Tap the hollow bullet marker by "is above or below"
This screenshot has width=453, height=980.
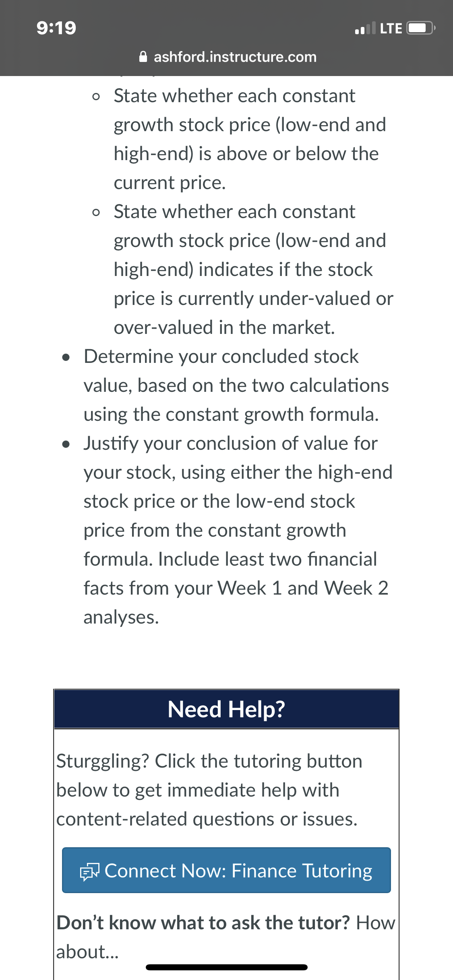pos(96,97)
